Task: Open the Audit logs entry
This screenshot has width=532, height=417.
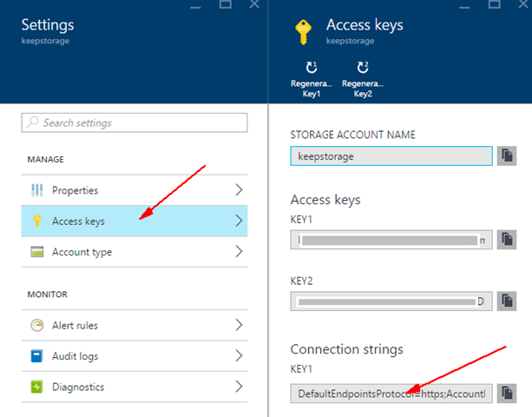Action: [x=75, y=356]
